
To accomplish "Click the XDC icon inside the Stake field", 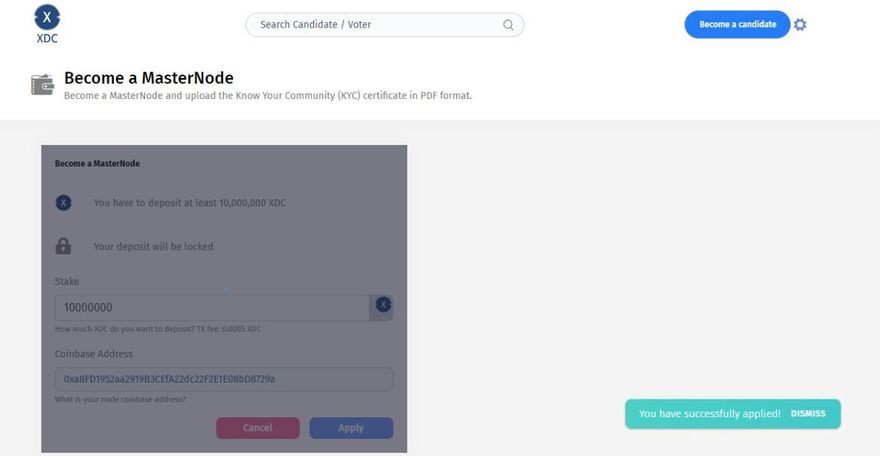I will click(x=382, y=306).
